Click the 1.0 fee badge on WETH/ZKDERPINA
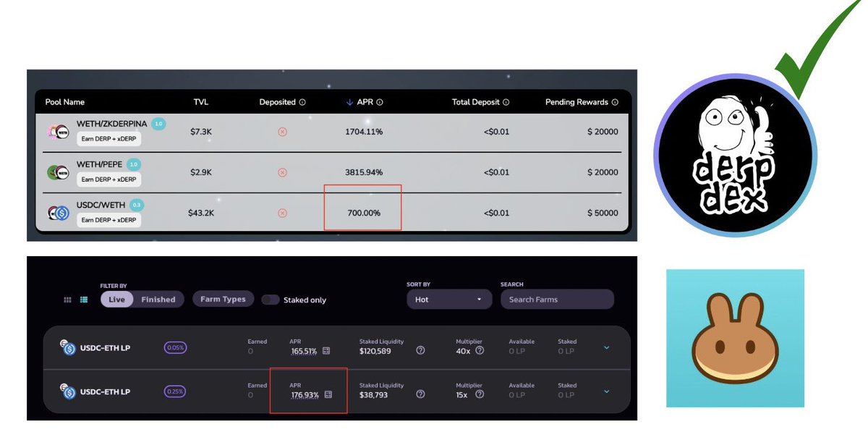Viewport: 868px width, 445px height. coord(158,124)
